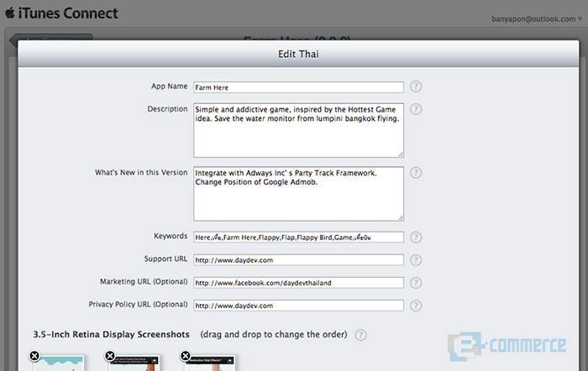The width and height of the screenshot is (588, 371).
Task: Remove the third screenshot thumbnail
Action: click(186, 356)
